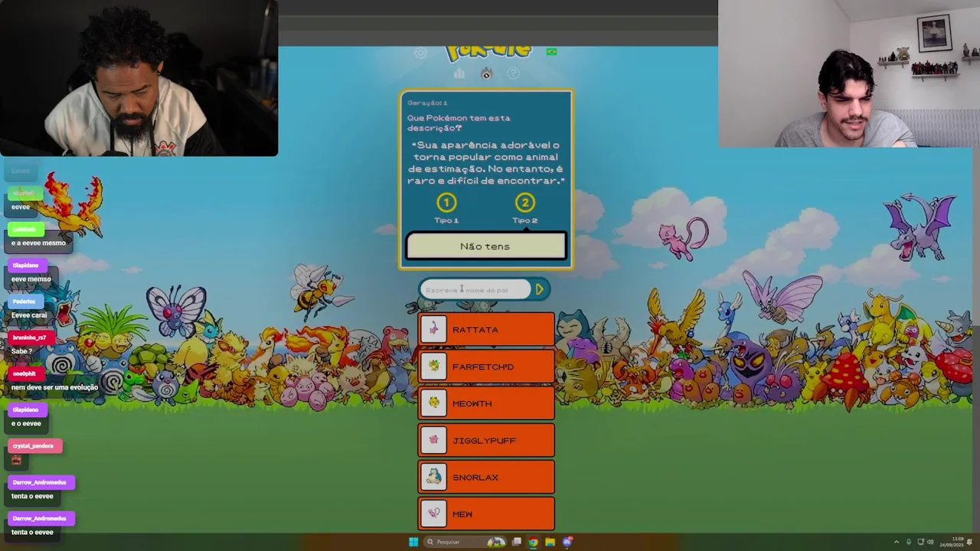Click the microphone tray icon
980x551 pixels.
[x=909, y=542]
